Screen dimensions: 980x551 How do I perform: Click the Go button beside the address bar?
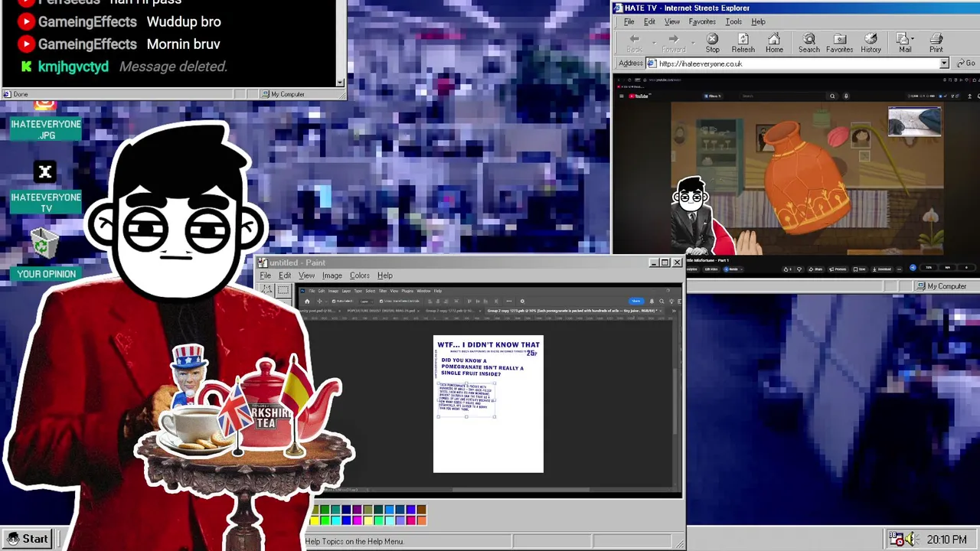(965, 64)
